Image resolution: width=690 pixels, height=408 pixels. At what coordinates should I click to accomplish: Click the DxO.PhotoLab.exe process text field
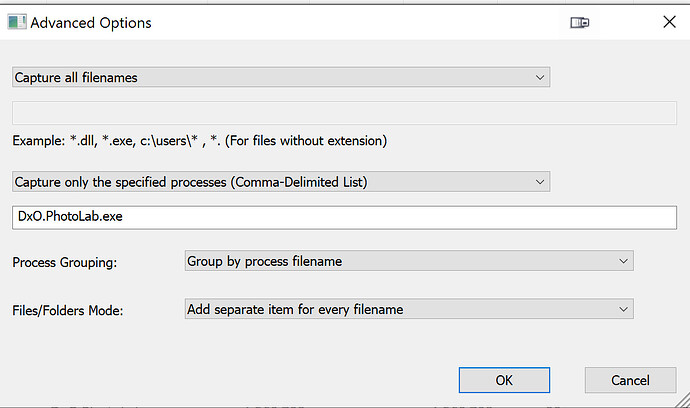(343, 216)
